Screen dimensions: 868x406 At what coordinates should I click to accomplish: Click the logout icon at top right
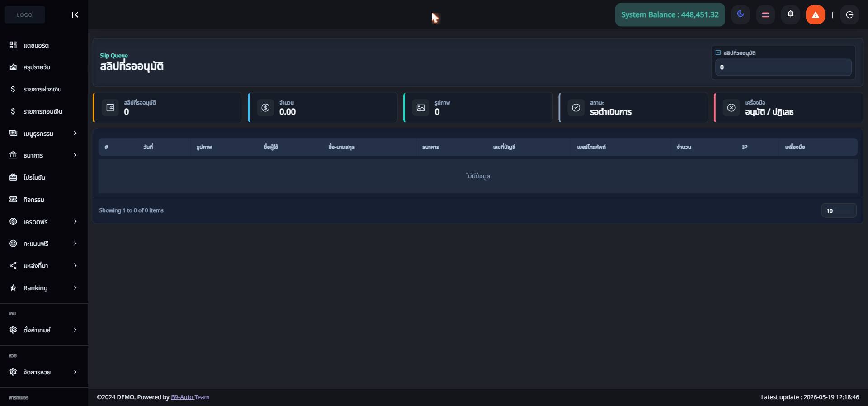[849, 14]
